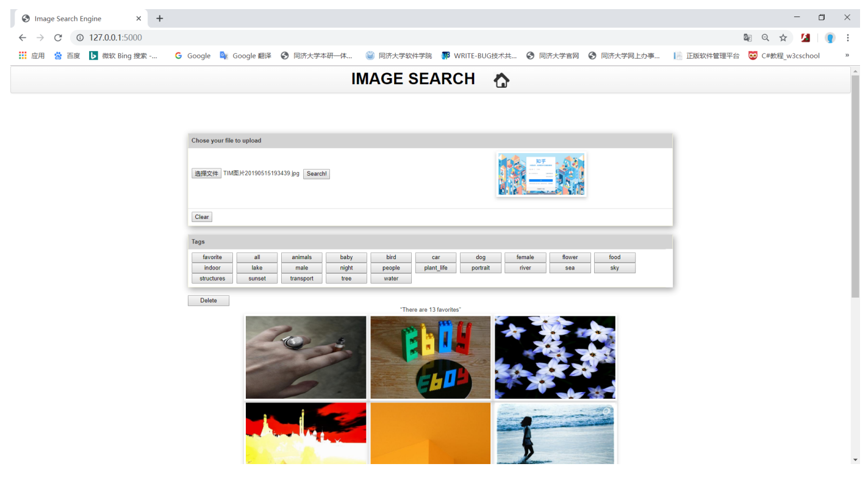Click the uploaded preview image thumbnail
Screen dimensions: 868x497
541,174
